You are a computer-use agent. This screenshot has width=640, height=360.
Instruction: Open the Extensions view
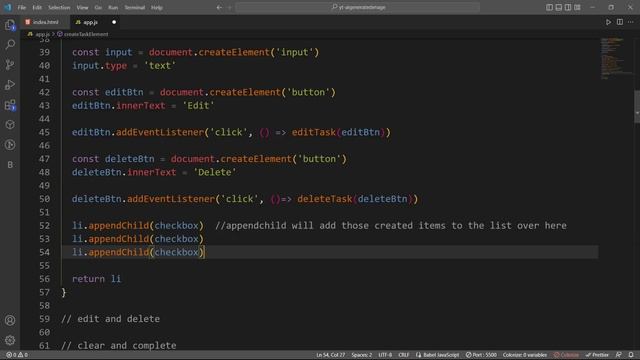[10, 105]
